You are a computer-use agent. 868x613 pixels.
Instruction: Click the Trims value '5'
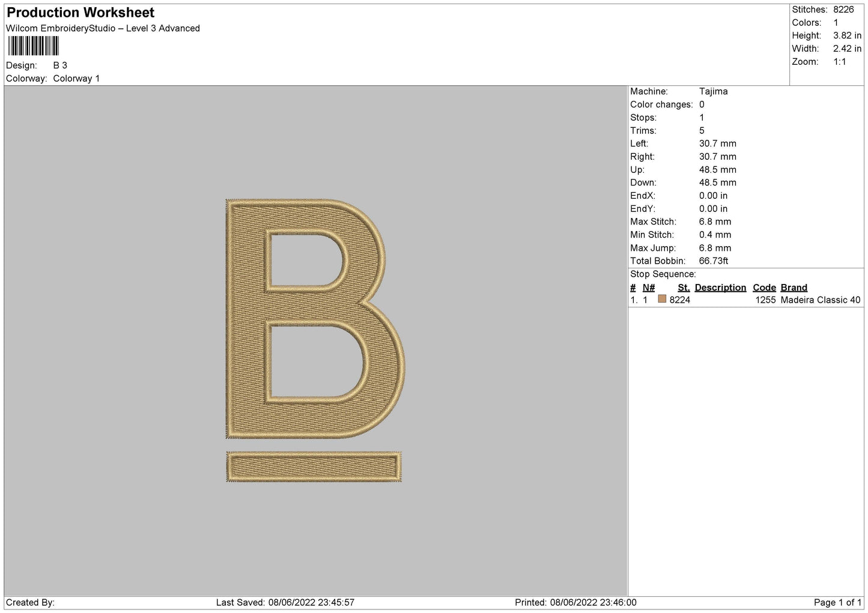pos(702,130)
